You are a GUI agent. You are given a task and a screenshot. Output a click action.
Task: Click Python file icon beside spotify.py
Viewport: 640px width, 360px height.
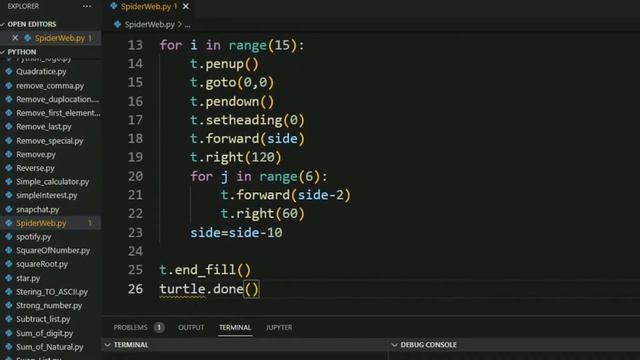9,237
